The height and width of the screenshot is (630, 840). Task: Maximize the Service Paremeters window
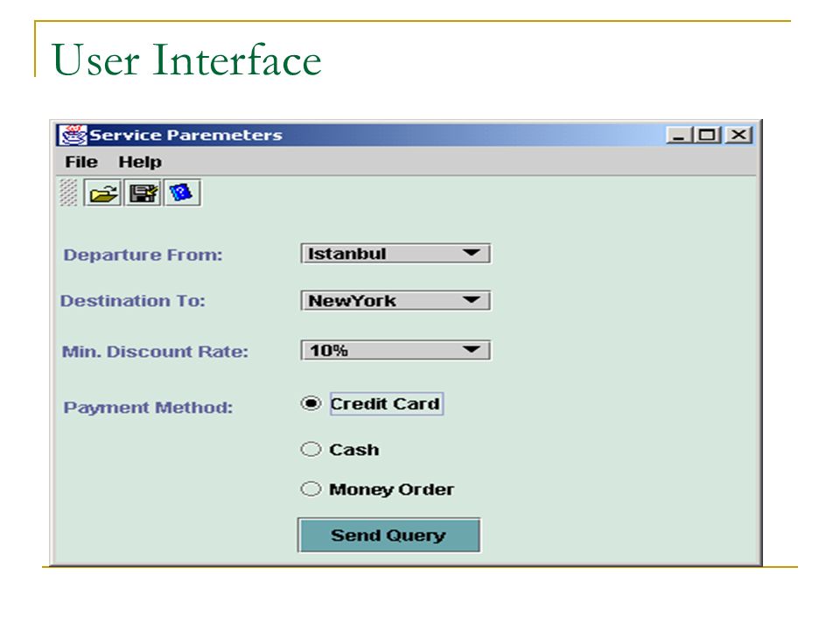coord(707,135)
